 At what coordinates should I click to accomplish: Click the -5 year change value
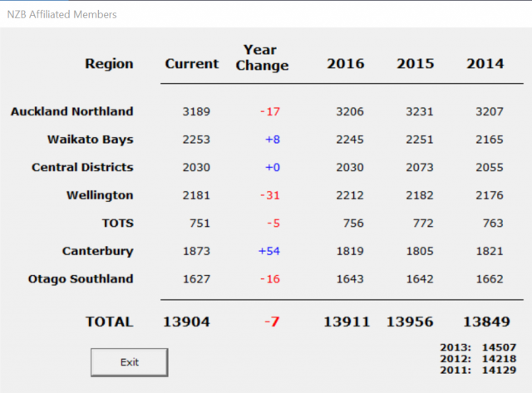tap(273, 224)
